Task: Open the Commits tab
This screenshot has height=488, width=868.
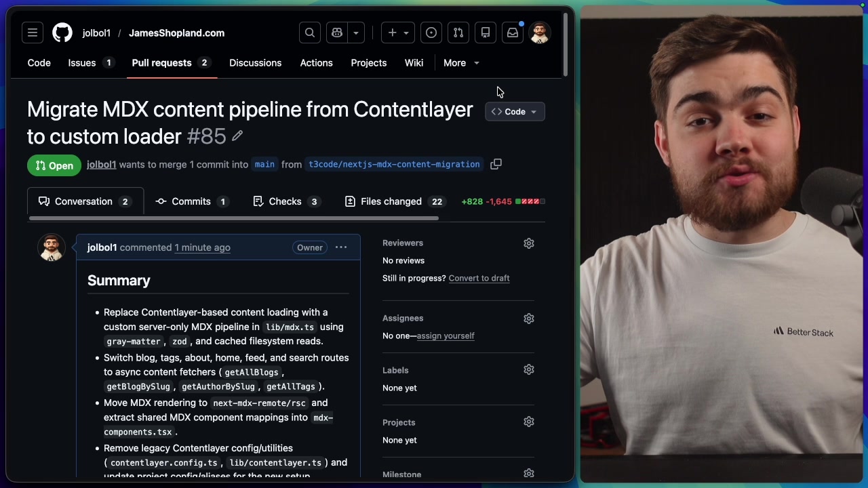Action: pyautogui.click(x=191, y=201)
